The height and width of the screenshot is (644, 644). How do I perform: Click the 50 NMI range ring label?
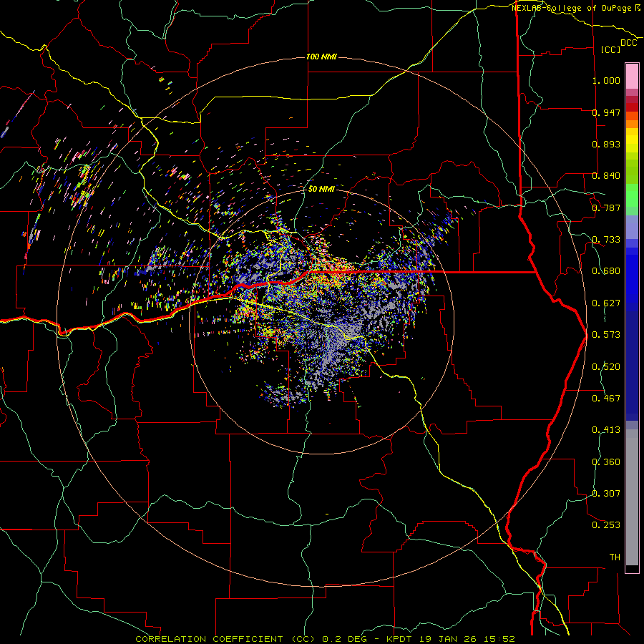[x=321, y=189]
